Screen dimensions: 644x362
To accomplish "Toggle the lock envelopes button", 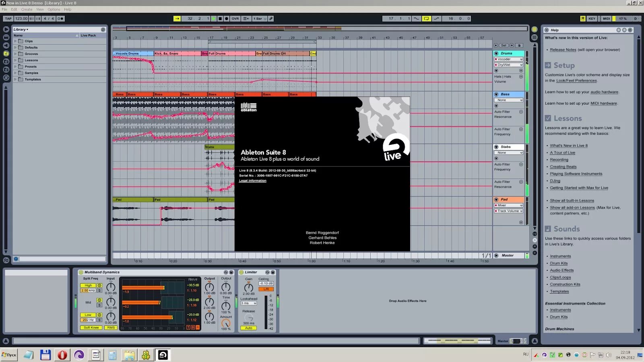I will [520, 45].
